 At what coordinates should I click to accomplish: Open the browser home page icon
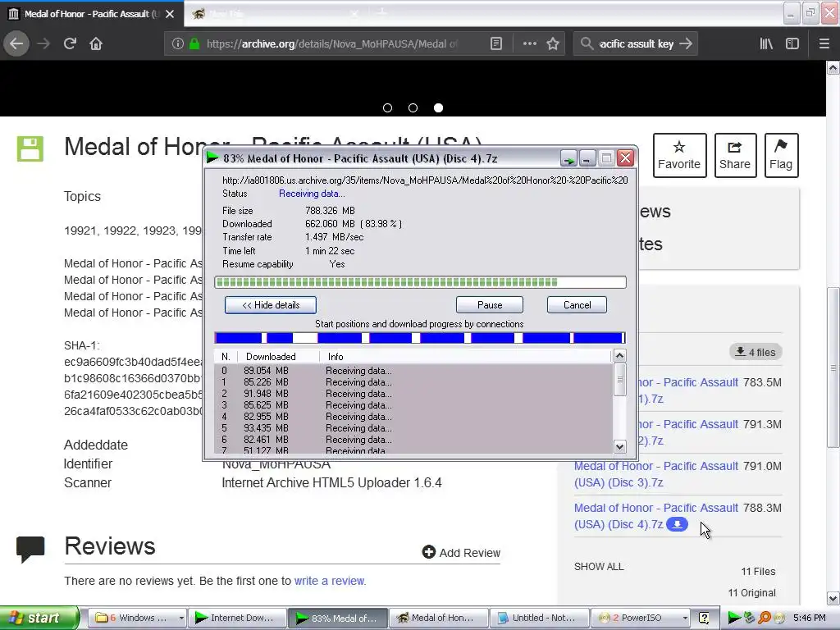click(96, 43)
